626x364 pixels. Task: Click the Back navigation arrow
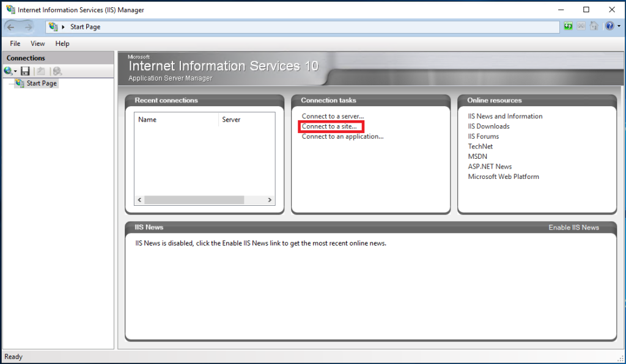(10, 26)
